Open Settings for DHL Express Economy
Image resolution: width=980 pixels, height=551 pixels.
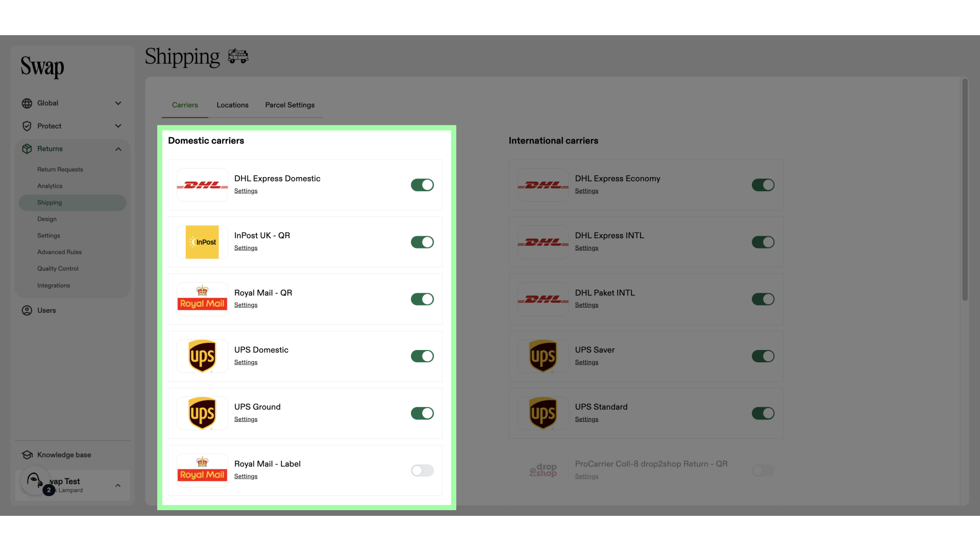pyautogui.click(x=586, y=191)
